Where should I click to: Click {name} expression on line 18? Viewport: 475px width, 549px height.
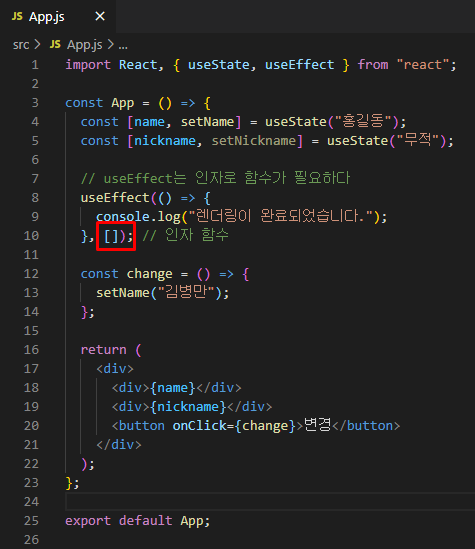click(x=173, y=388)
